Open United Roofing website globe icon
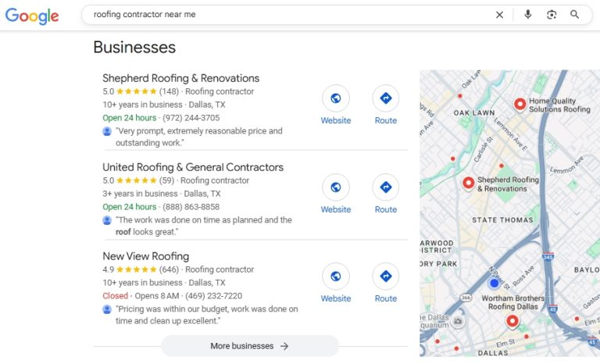 [336, 187]
